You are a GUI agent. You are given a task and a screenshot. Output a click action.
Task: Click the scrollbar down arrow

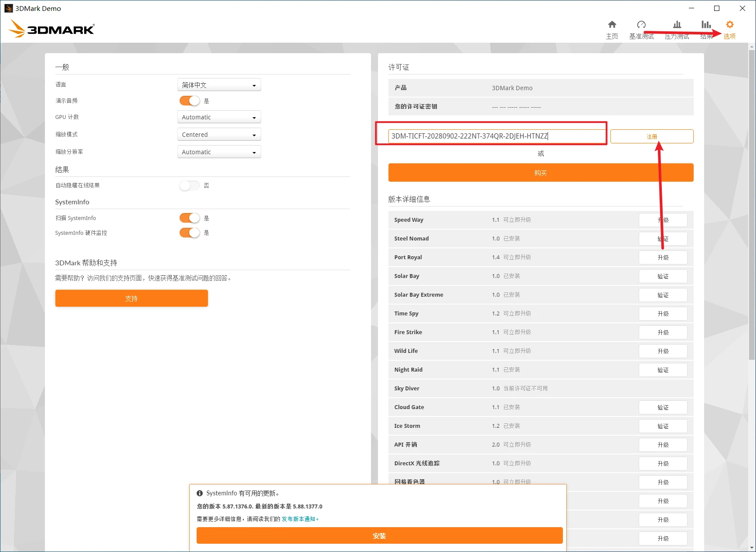(x=752, y=548)
